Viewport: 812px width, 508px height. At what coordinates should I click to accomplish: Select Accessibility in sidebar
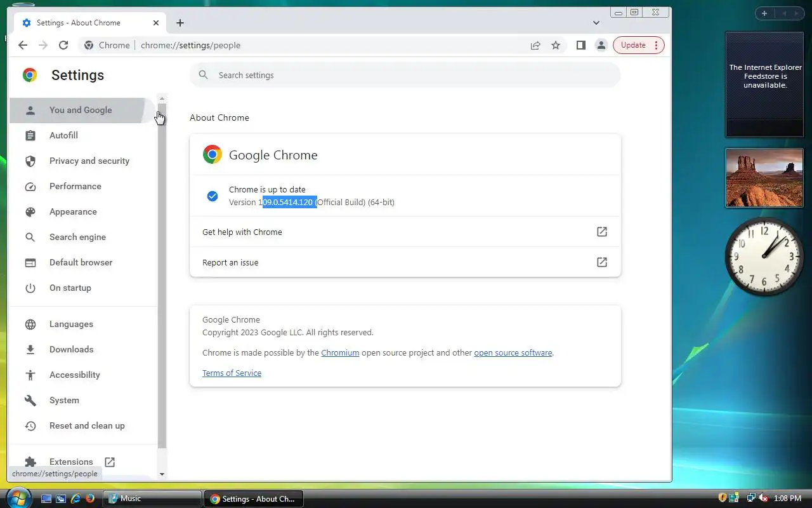click(x=82, y=375)
